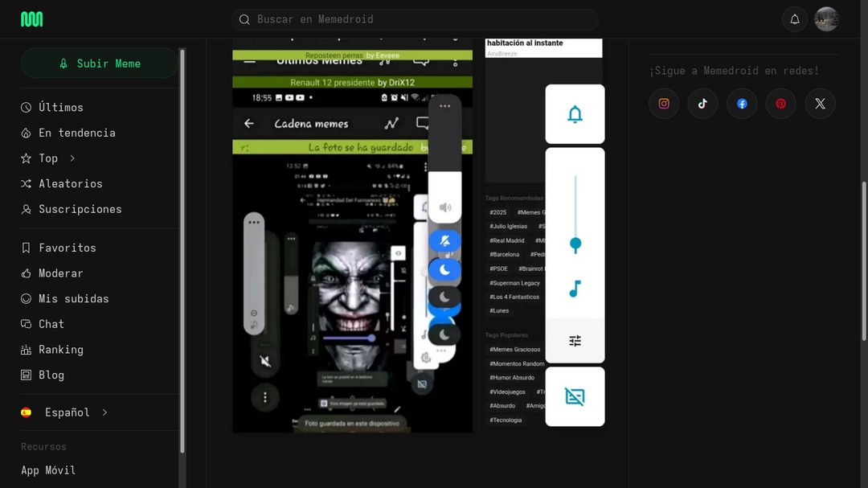868x488 pixels.
Task: Open Favoritos page
Action: (68, 248)
